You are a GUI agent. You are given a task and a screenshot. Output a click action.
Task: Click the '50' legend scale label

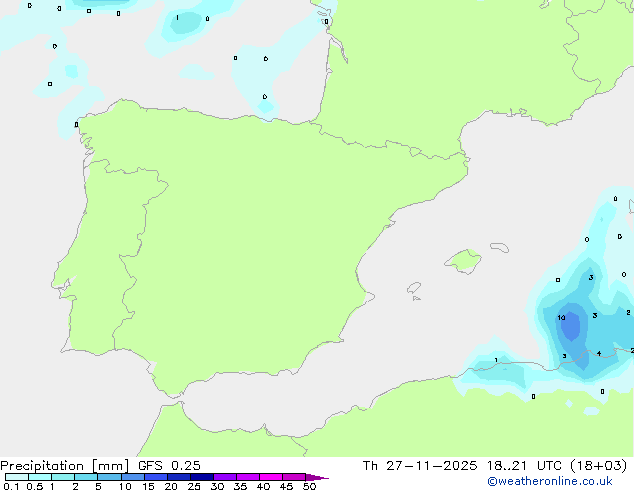click(309, 486)
